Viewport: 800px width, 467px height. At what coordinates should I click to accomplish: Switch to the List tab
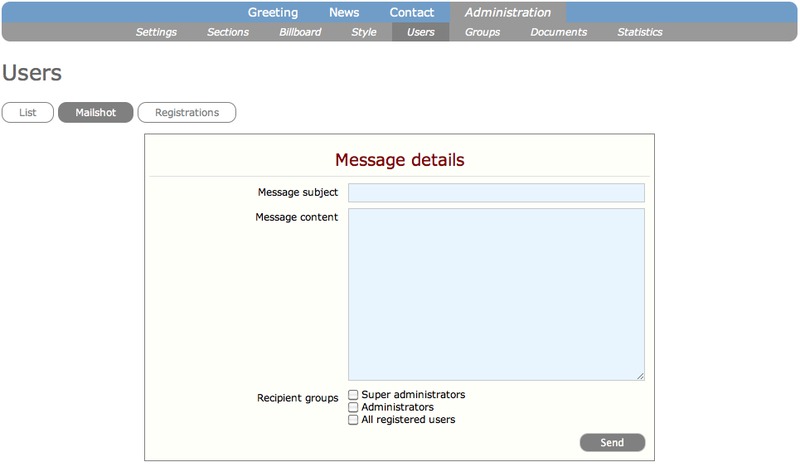tap(28, 112)
